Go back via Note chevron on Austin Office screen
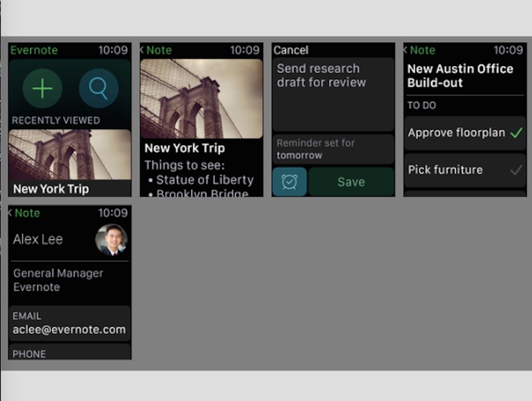 click(x=420, y=50)
